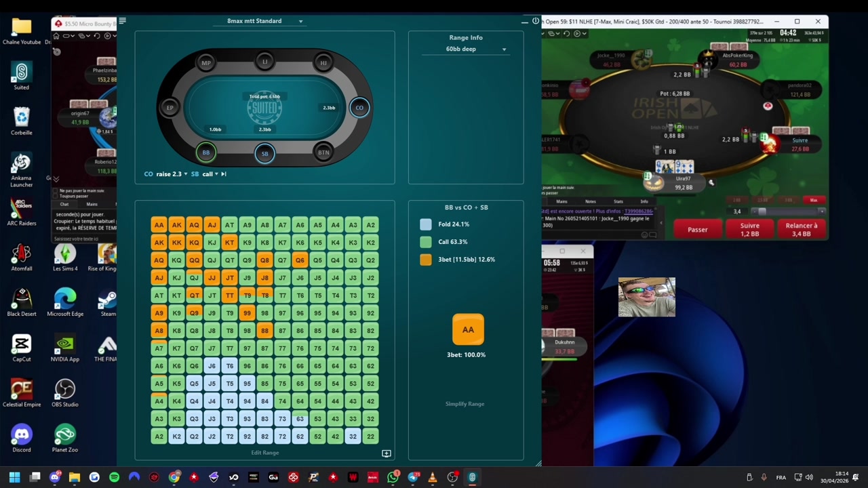Click the skip-forward icon after SB call
The image size is (868, 488).
pos(224,174)
